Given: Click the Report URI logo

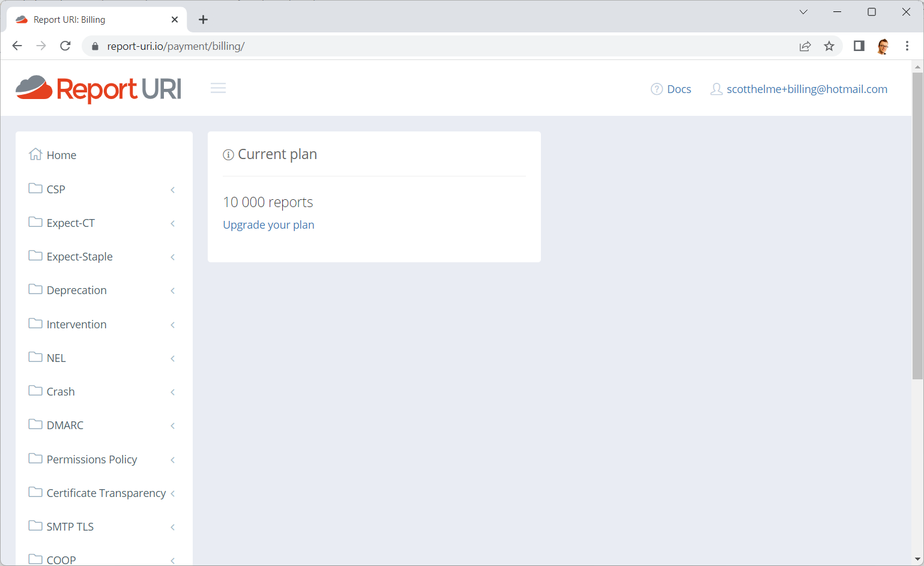Looking at the screenshot, I should pos(98,89).
